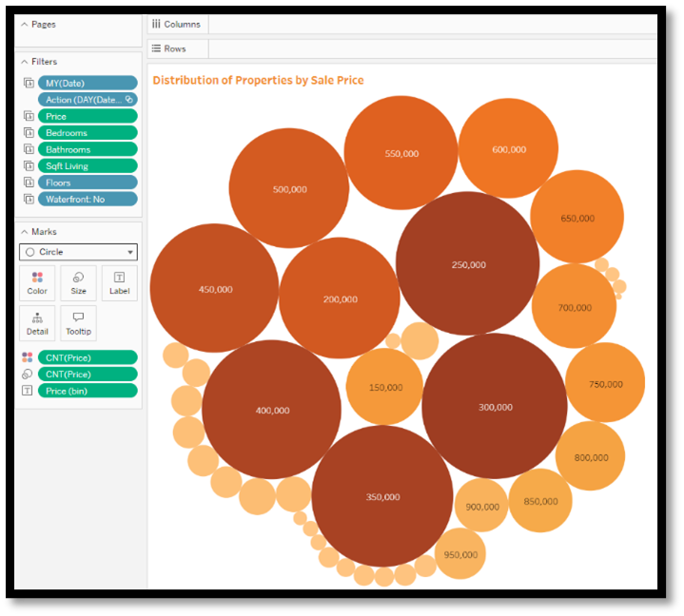Image resolution: width=684 pixels, height=616 pixels.
Task: Click the Rows shelf
Action: 428,48
